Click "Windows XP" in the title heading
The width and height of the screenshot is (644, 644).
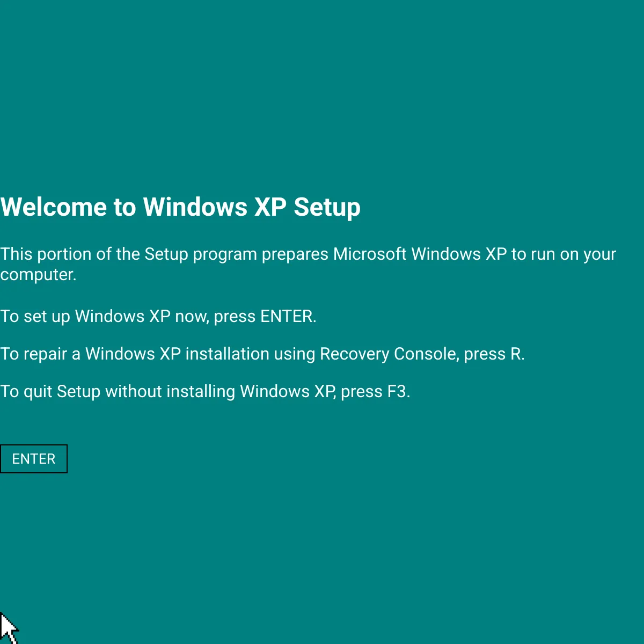coord(215,208)
